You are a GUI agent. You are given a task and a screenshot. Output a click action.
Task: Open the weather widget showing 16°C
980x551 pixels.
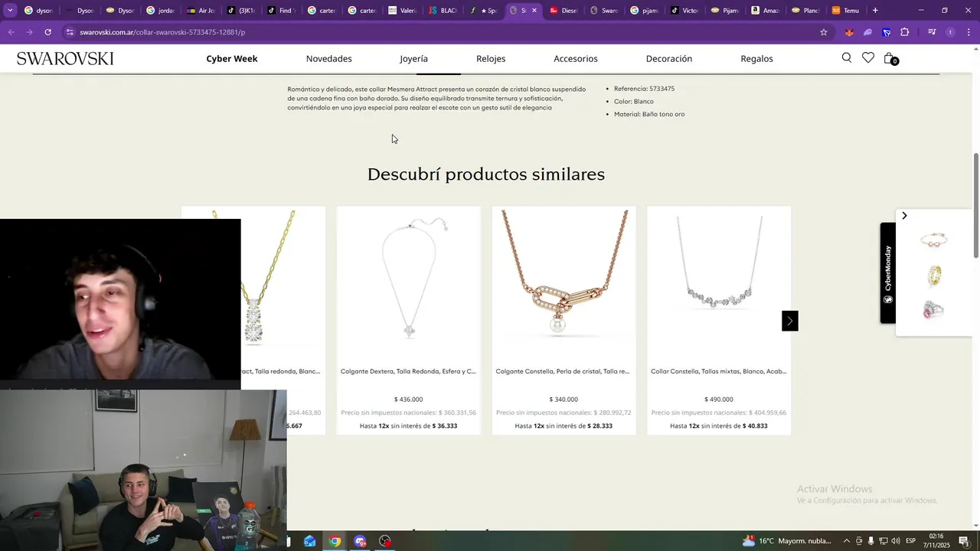[x=787, y=541]
